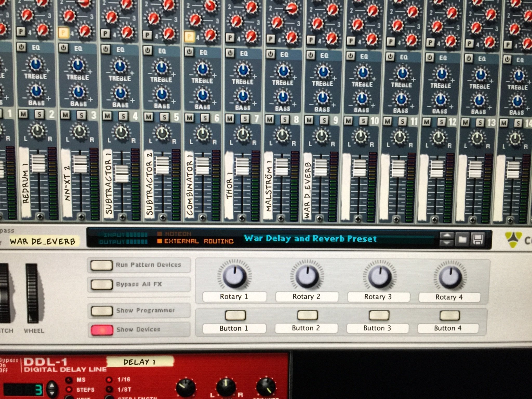Click the MALSTRÖM 1 channel tape label

point(269,186)
